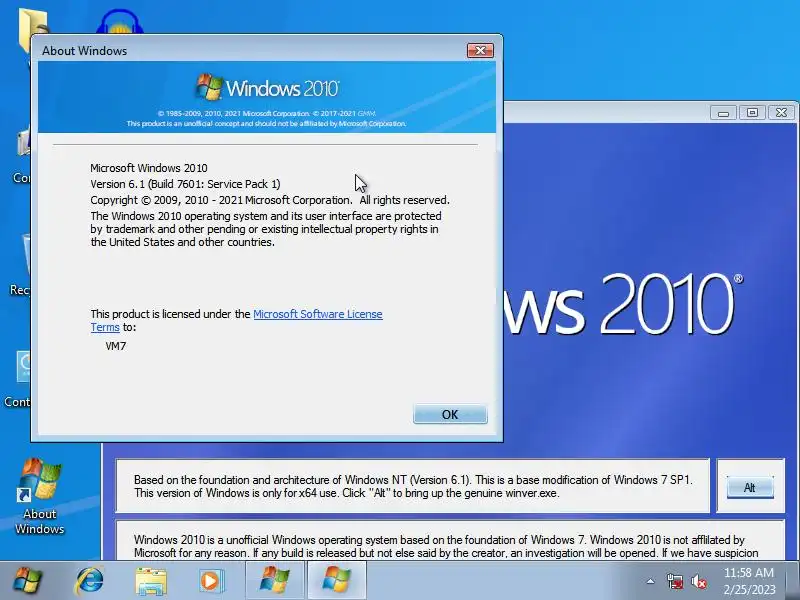The width and height of the screenshot is (800, 600).
Task: Select licensed user name 'VM7'
Action: point(116,346)
